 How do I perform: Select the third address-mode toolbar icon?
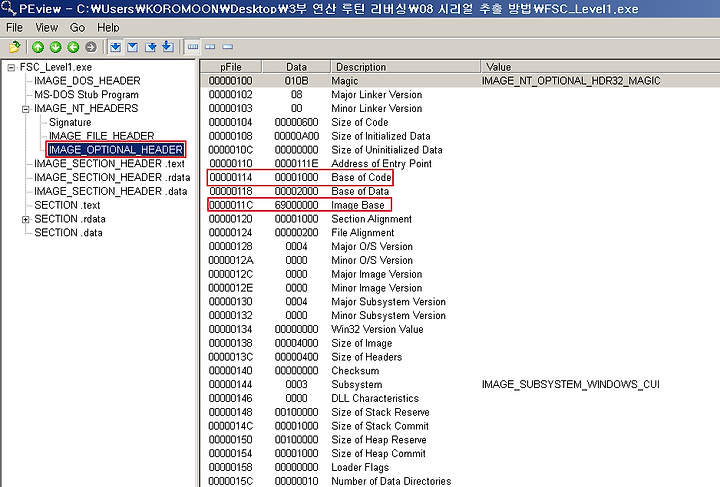pos(151,47)
